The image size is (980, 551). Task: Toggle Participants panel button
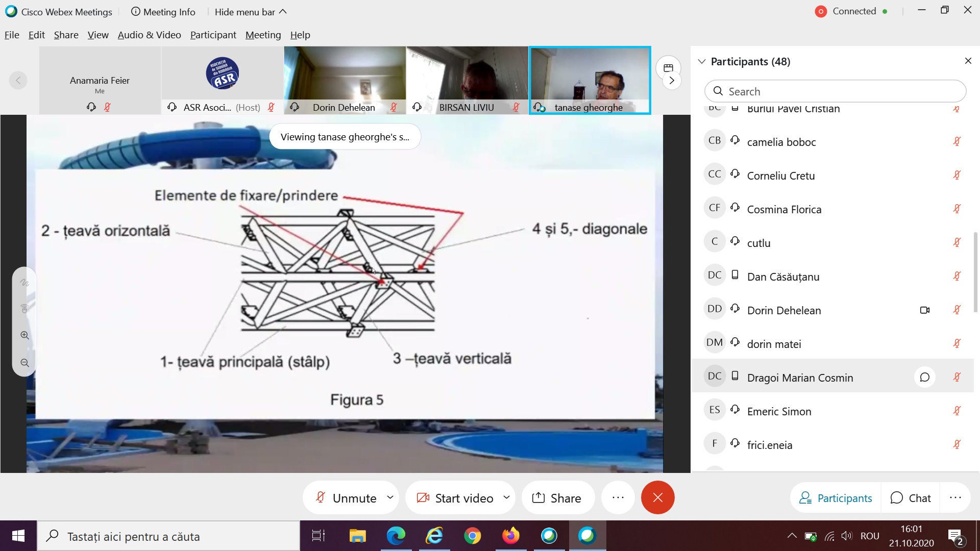836,498
